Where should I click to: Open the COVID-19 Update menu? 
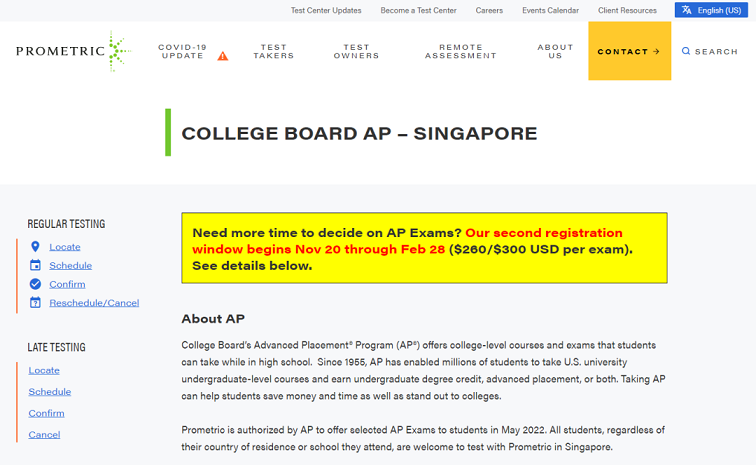[183, 52]
